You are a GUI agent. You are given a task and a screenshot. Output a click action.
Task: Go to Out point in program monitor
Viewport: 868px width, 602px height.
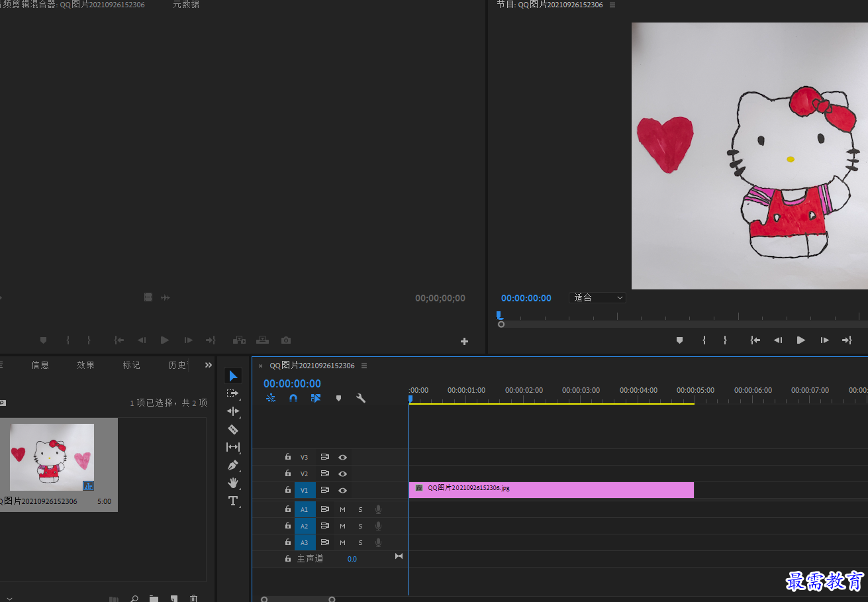click(x=847, y=340)
